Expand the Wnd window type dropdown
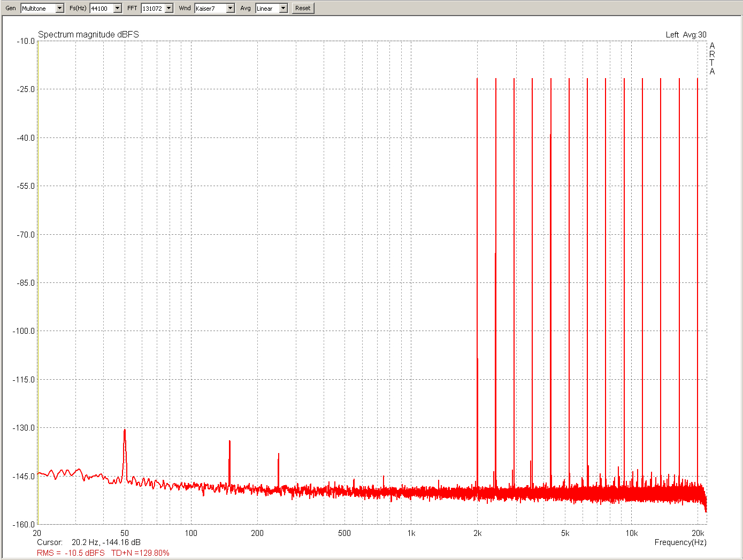The image size is (743, 560). pos(231,9)
